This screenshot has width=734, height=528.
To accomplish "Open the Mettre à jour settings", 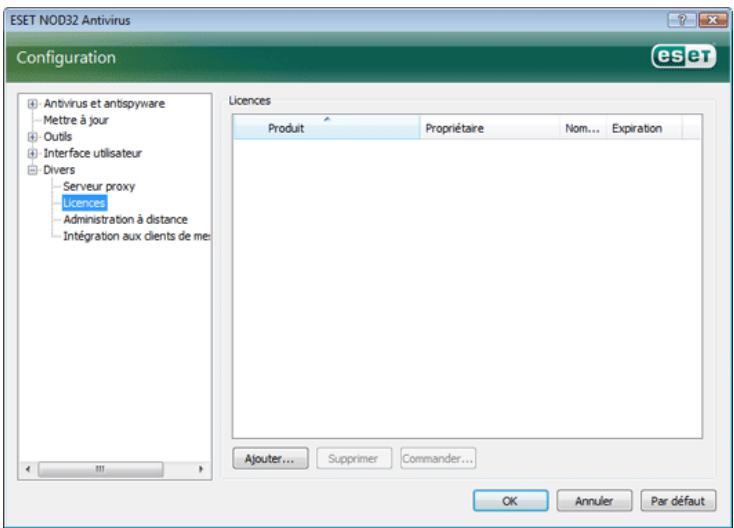I will [x=76, y=120].
